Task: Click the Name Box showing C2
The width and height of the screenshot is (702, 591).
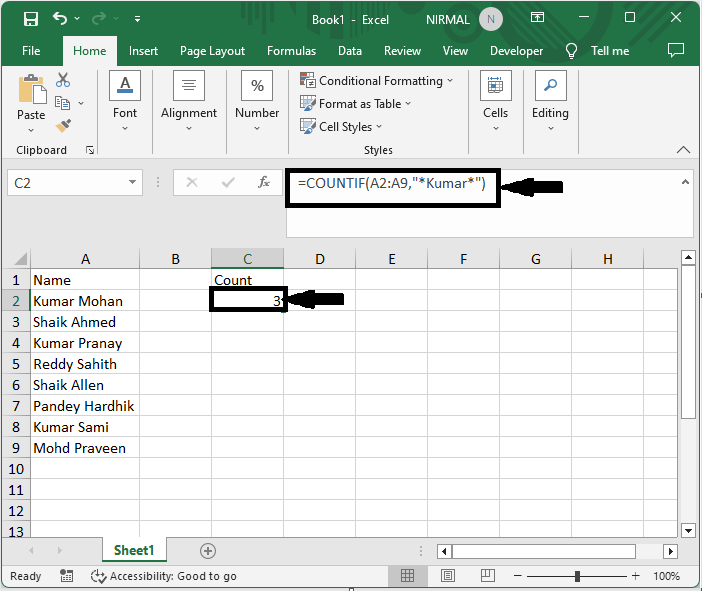Action: click(x=66, y=183)
